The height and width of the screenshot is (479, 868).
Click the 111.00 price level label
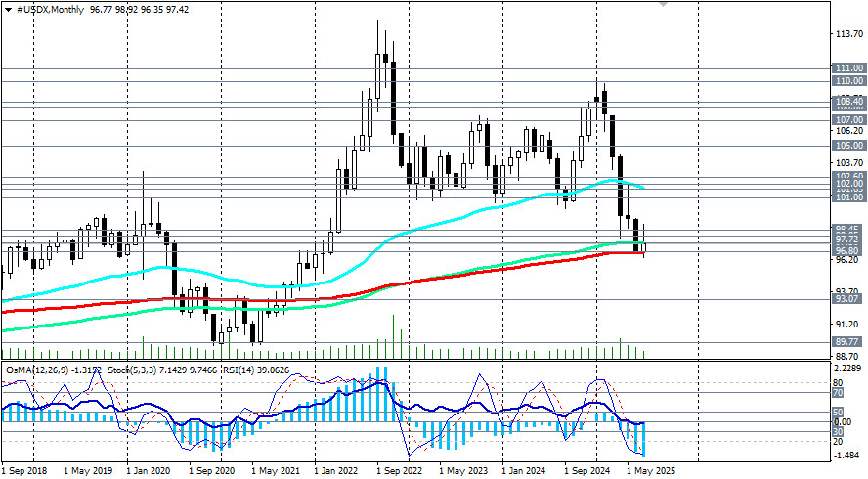pyautogui.click(x=849, y=68)
